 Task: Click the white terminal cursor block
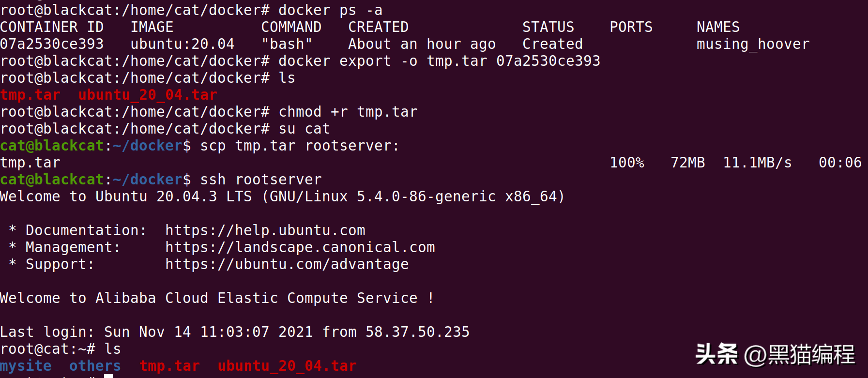point(108,376)
